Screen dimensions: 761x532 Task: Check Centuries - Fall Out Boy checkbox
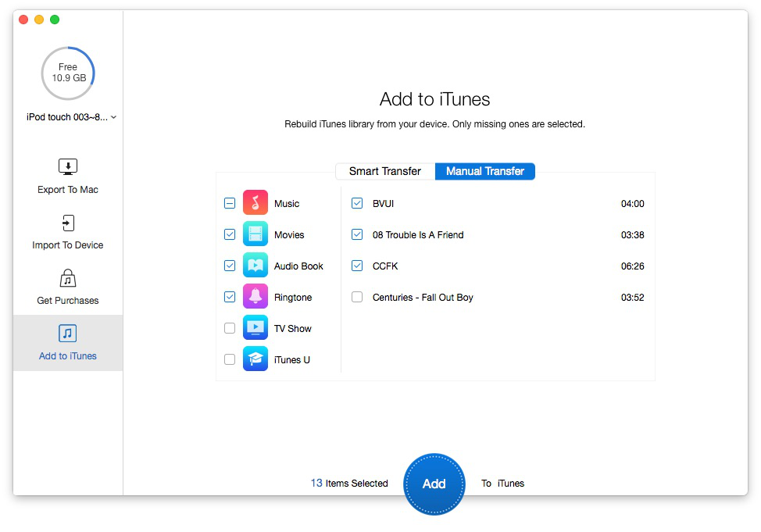[357, 297]
